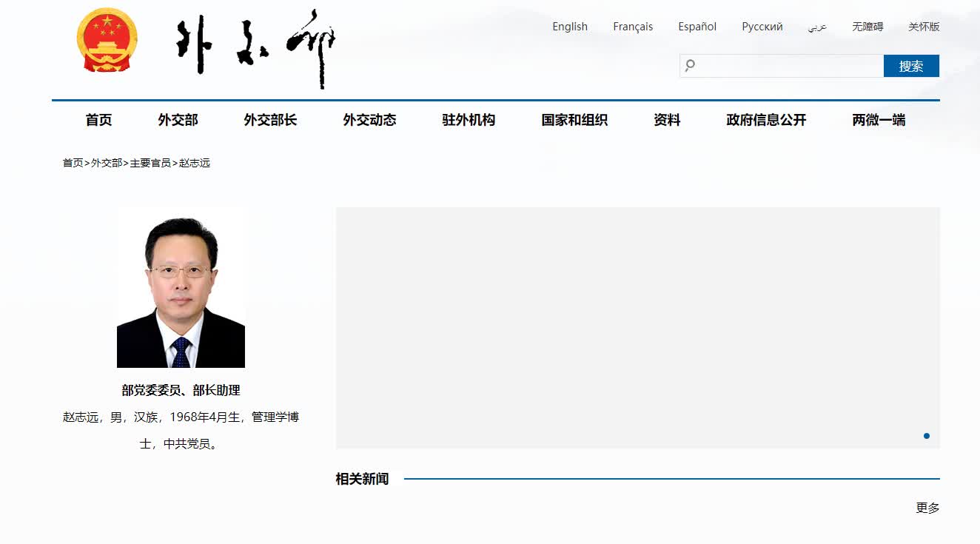
Task: Enable 无障碍 accessibility mode
Action: pos(867,27)
